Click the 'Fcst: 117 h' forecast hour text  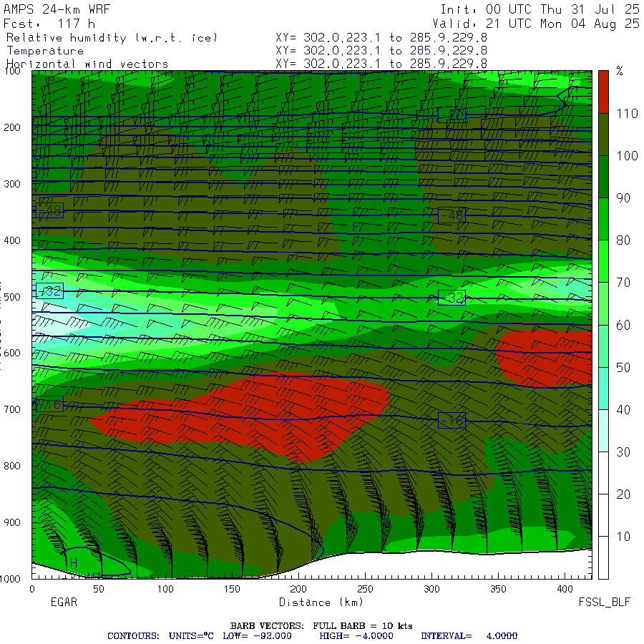pyautogui.click(x=49, y=24)
